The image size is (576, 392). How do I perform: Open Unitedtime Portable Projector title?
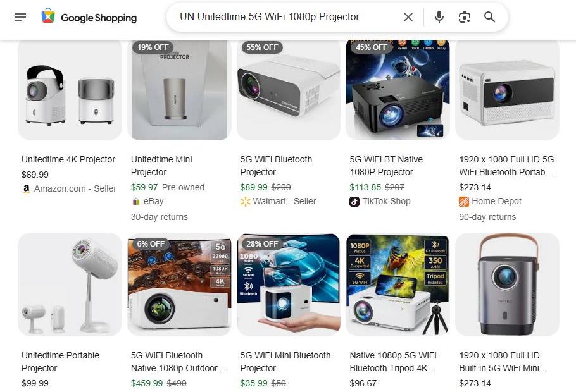[x=60, y=362]
